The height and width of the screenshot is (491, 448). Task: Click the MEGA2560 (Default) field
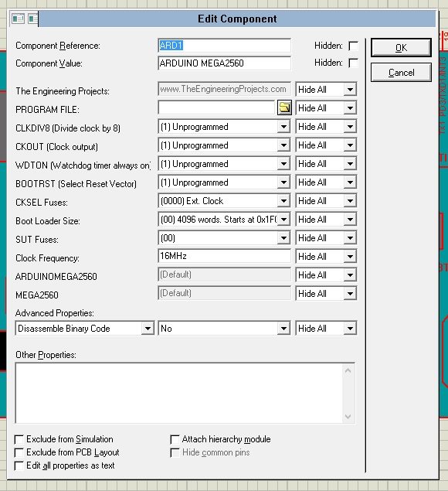(224, 293)
